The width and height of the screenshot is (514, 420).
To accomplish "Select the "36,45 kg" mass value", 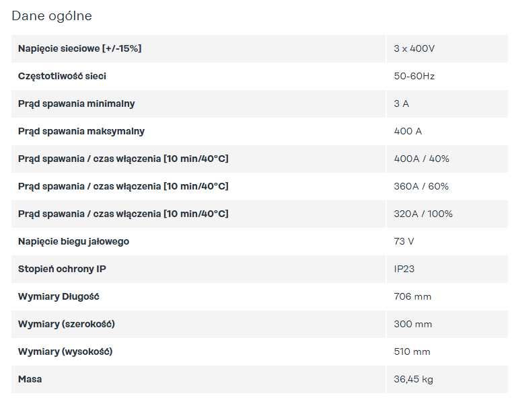I will [413, 379].
